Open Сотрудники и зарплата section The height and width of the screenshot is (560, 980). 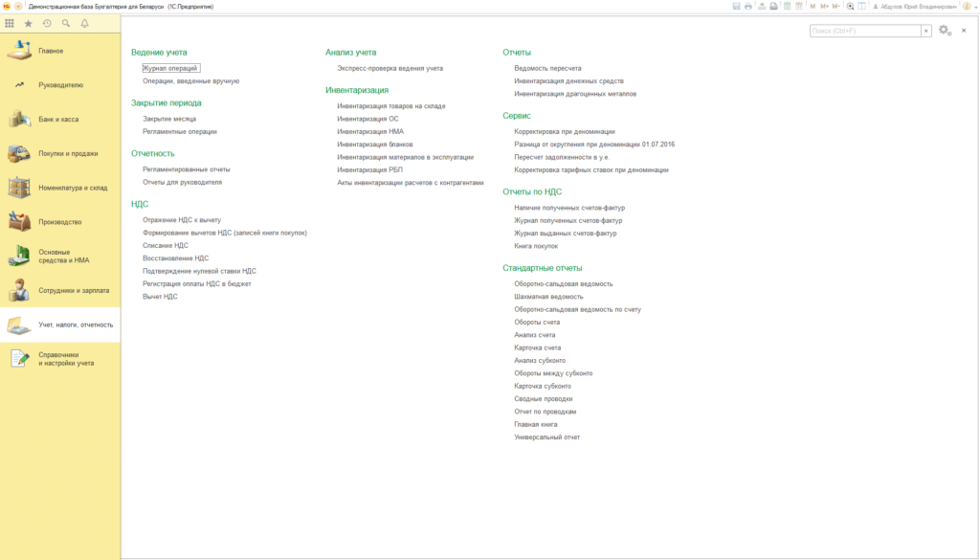point(60,290)
